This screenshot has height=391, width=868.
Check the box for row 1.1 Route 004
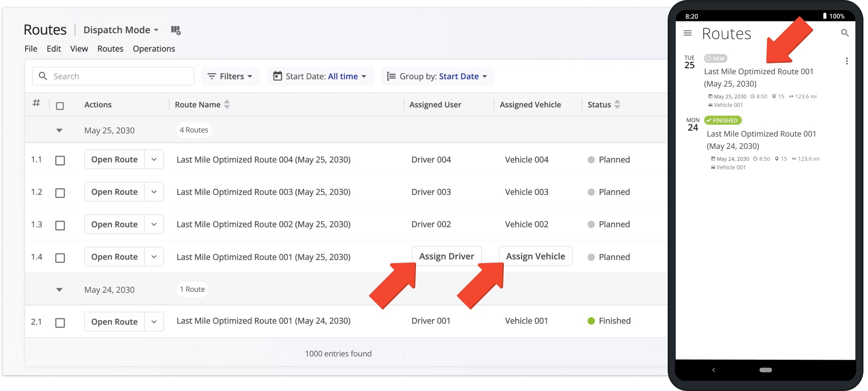pos(60,160)
